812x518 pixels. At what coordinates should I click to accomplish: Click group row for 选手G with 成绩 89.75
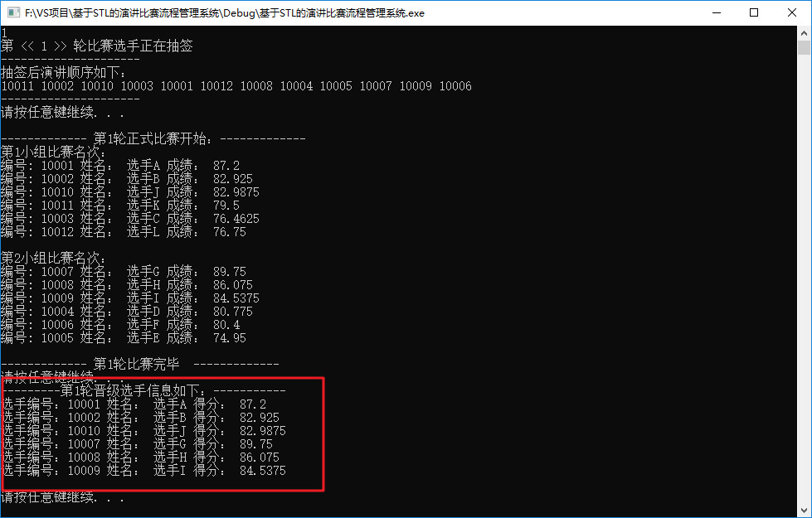coord(124,272)
